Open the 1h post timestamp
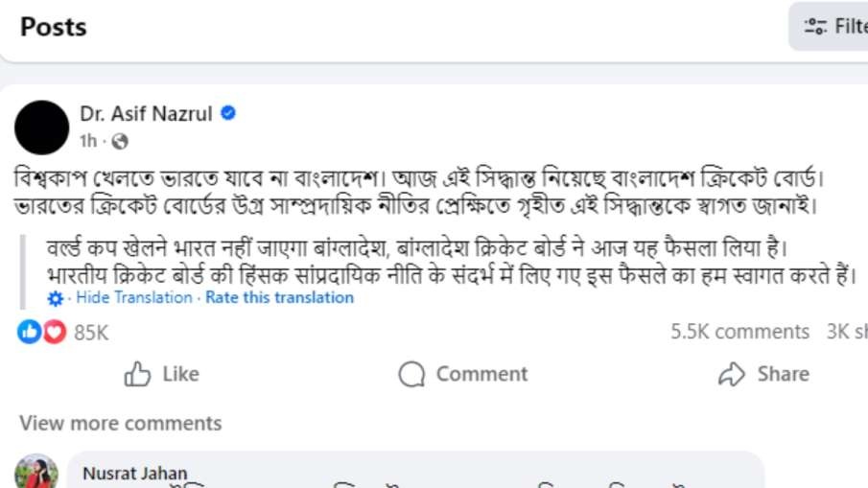868x488 pixels. click(x=88, y=142)
